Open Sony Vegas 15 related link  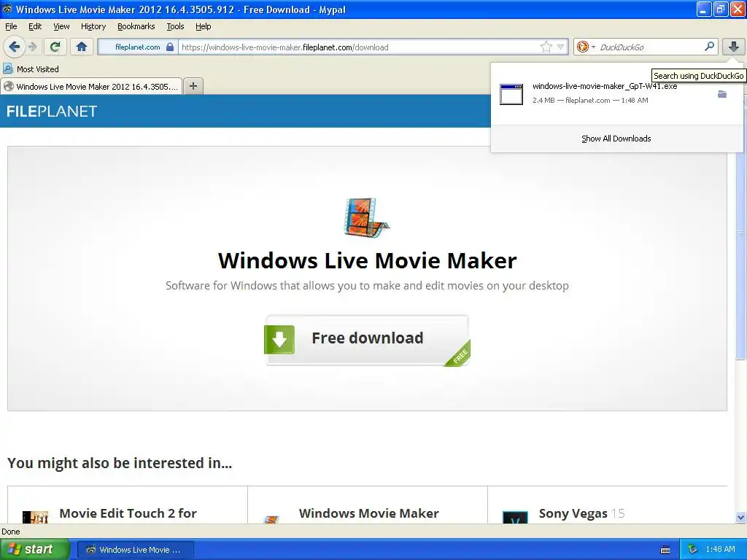[581, 513]
